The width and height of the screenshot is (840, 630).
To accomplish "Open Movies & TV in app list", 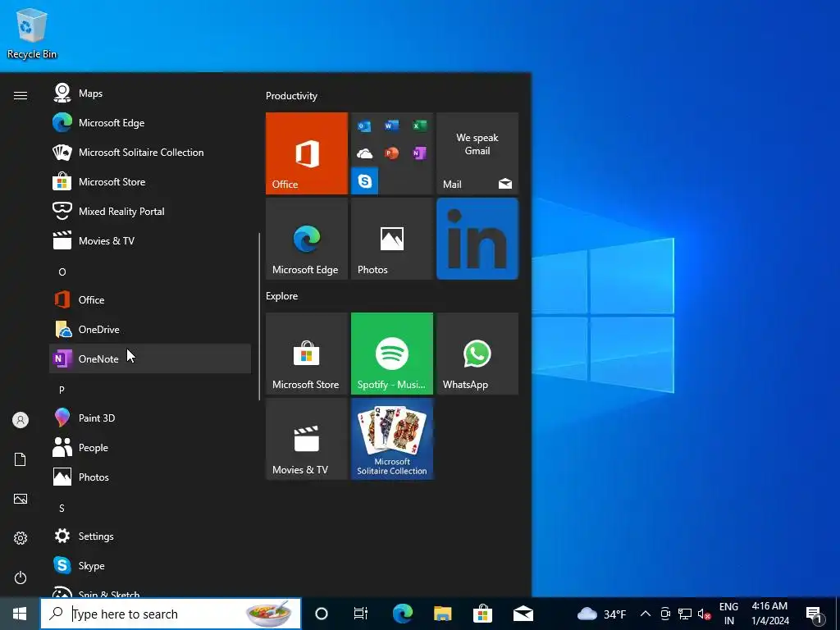I will point(150,240).
